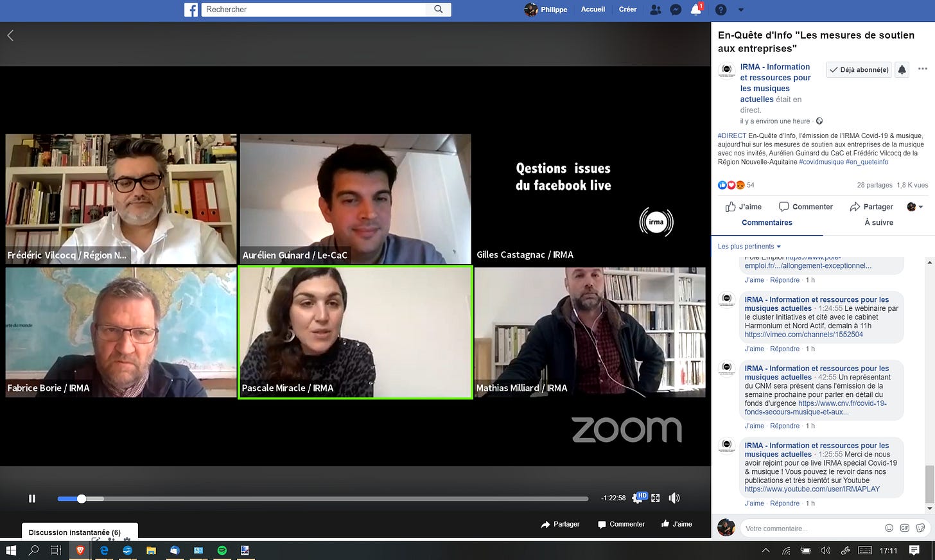The height and width of the screenshot is (560, 935).
Task: Click Répondre under the Youtube comment
Action: [x=785, y=503]
